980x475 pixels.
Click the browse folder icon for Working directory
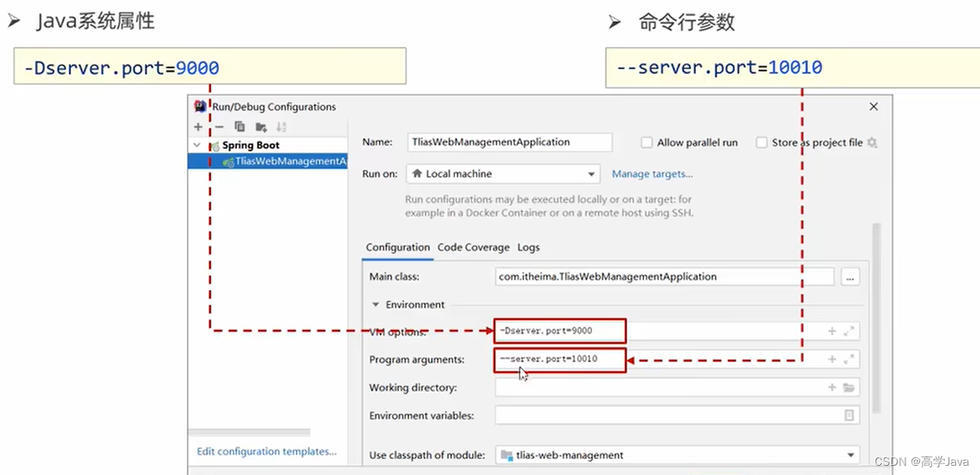pyautogui.click(x=848, y=387)
